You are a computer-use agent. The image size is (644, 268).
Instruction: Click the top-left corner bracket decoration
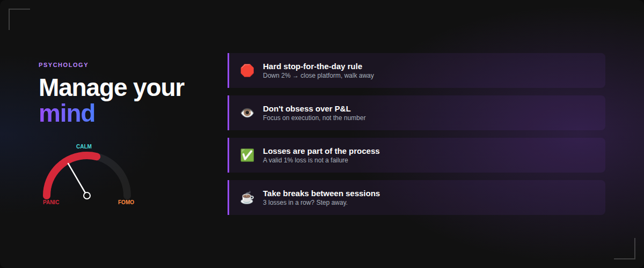point(16,15)
